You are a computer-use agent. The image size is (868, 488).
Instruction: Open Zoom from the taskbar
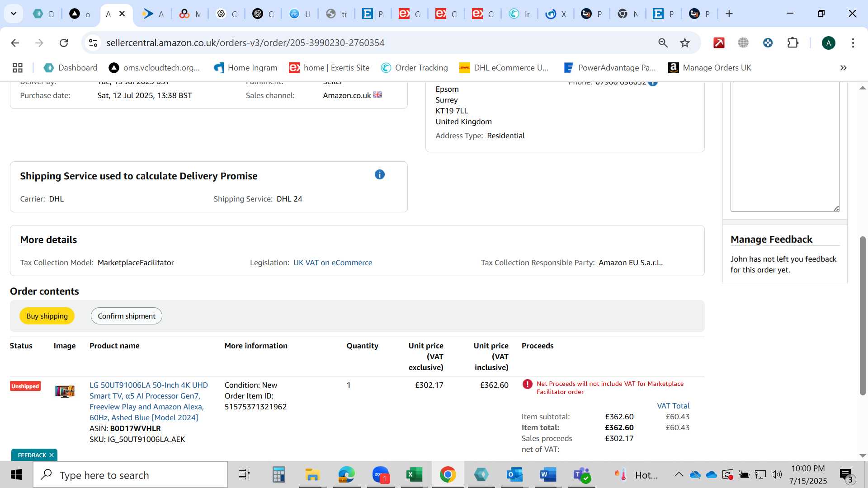(x=381, y=474)
